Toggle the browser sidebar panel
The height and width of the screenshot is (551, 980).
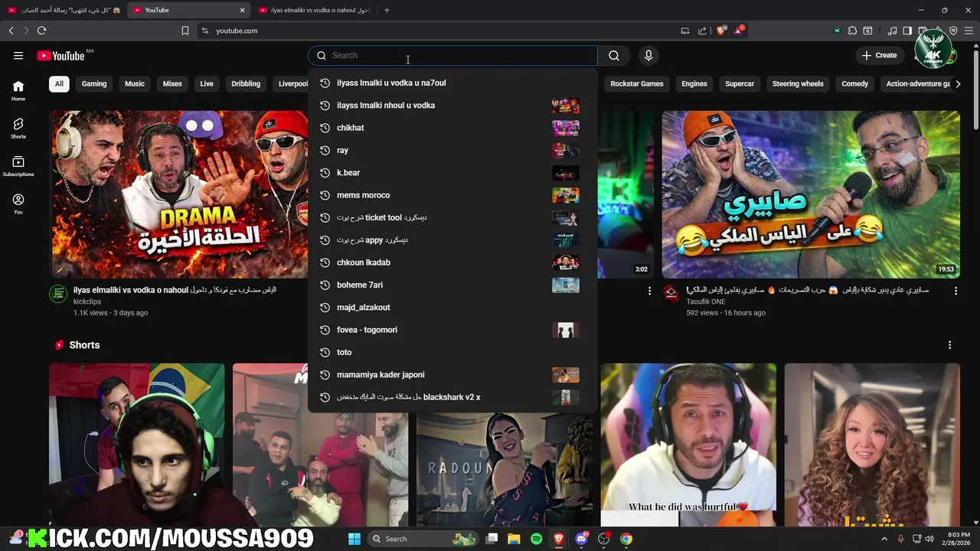[x=907, y=31]
